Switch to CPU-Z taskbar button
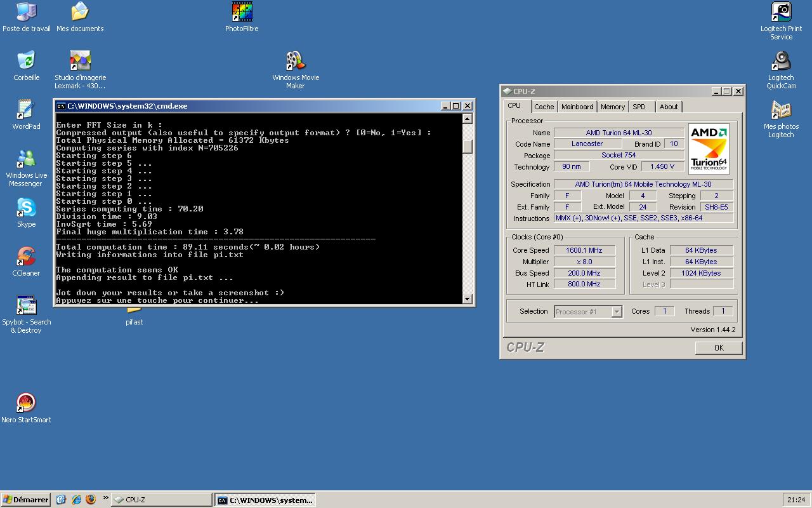Image resolution: width=812 pixels, height=508 pixels. (162, 500)
